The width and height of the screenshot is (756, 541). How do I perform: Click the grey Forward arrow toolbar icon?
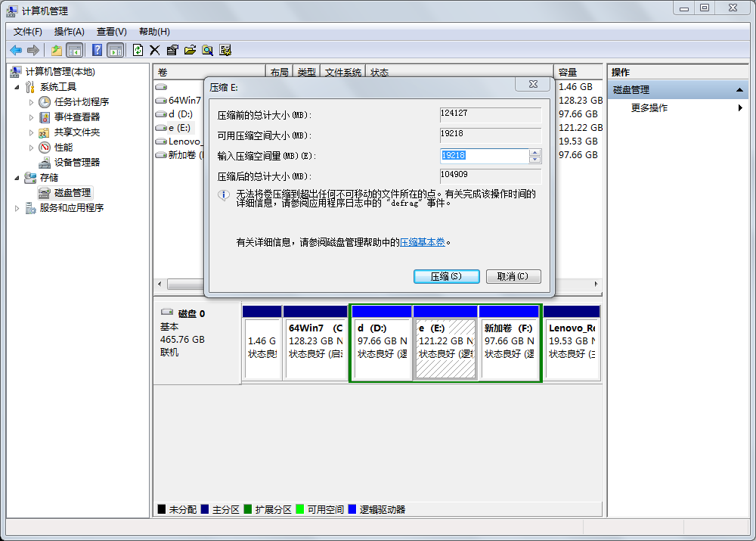[33, 50]
